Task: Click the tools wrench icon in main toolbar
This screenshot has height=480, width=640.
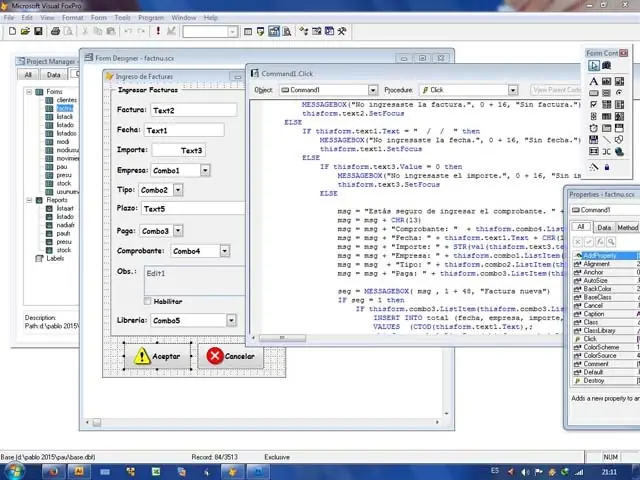Action: click(342, 31)
